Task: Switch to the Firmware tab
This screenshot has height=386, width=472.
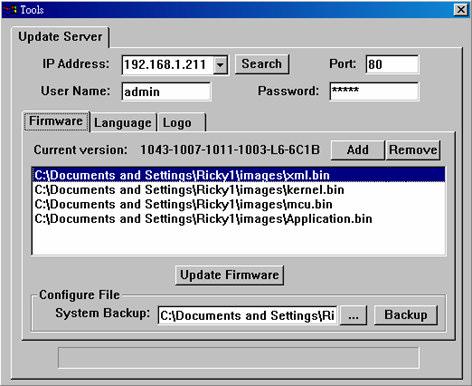Action: coord(56,121)
